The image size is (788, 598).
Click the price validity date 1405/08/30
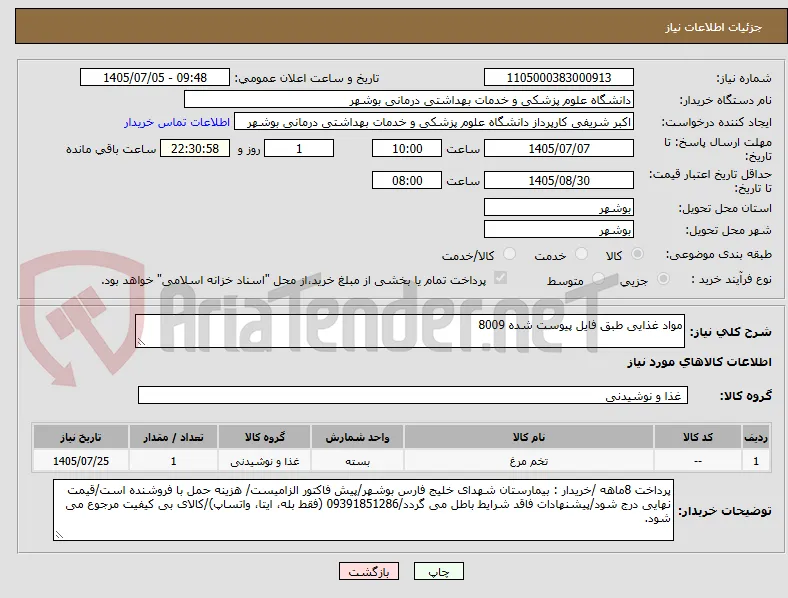pos(559,180)
